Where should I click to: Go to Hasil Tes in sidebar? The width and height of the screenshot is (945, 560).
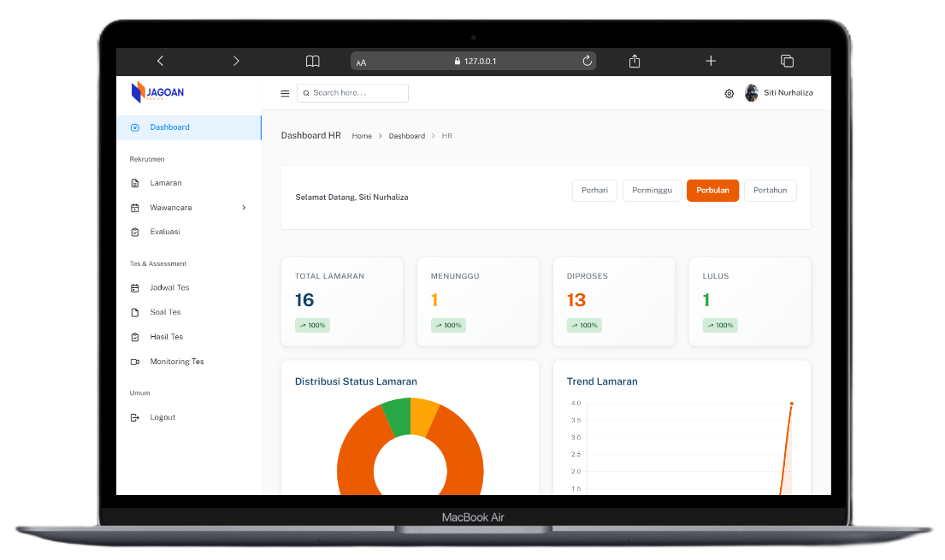point(166,337)
